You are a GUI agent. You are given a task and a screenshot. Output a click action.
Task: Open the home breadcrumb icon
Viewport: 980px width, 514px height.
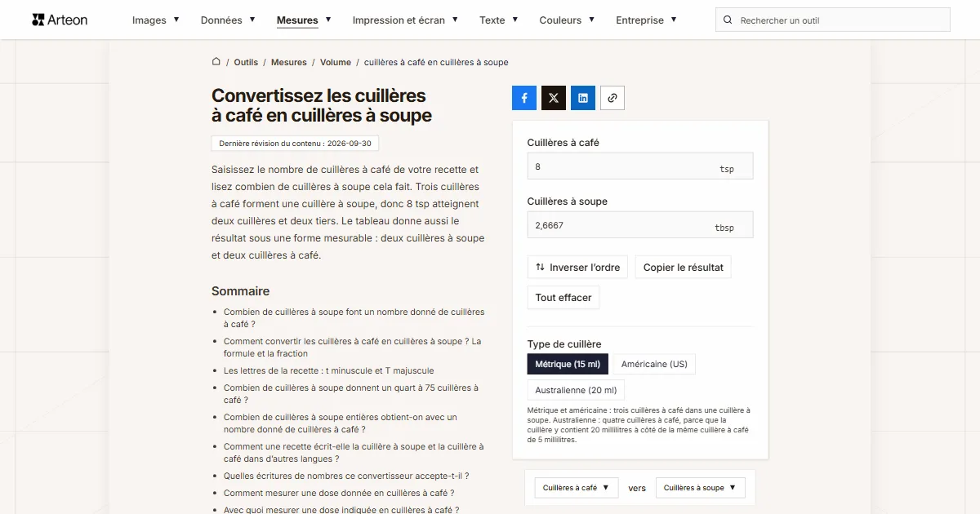(216, 61)
